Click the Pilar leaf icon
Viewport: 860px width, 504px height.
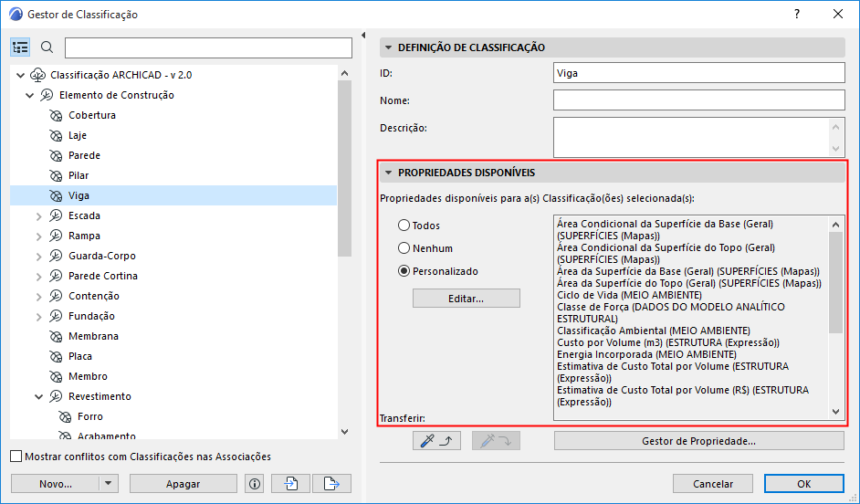click(56, 175)
